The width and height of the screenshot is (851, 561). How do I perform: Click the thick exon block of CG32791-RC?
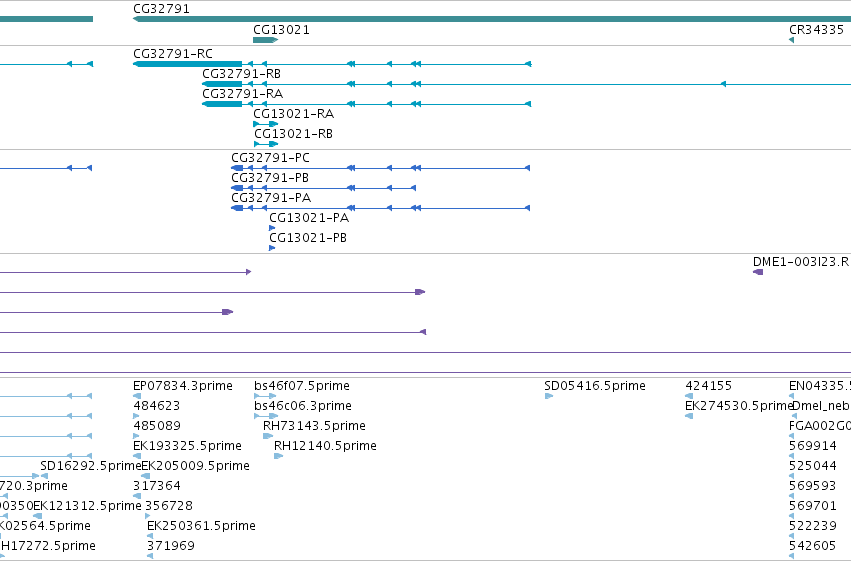click(188, 64)
